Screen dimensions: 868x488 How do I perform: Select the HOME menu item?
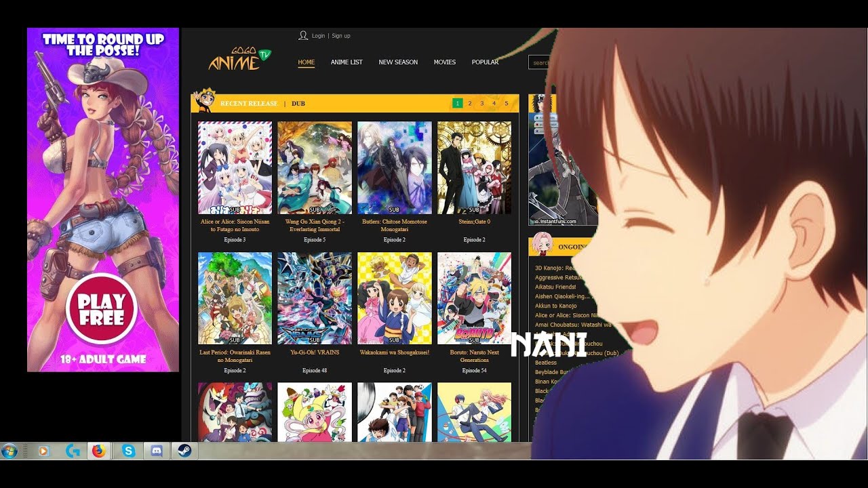click(307, 62)
